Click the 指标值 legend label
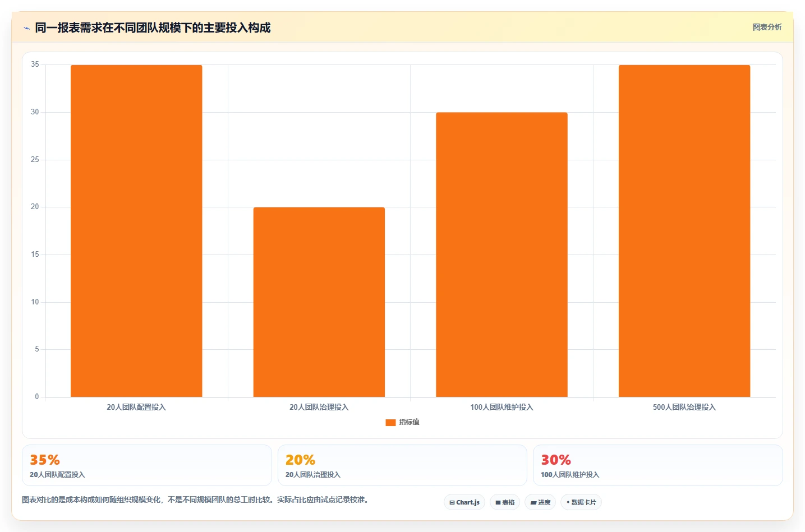 coord(409,422)
